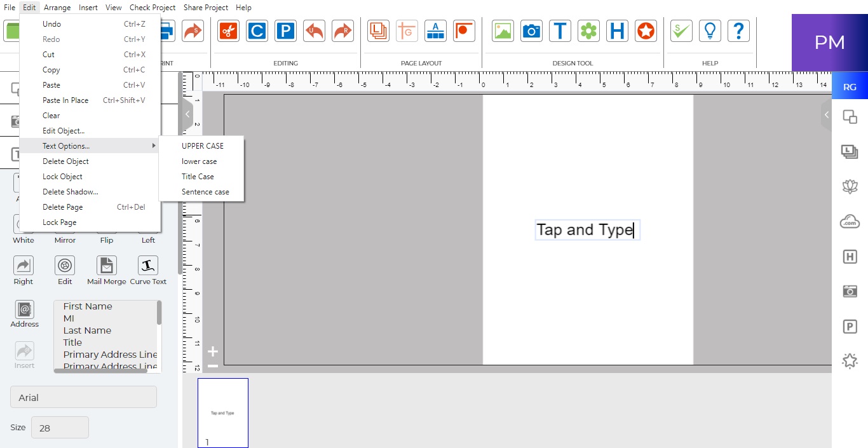This screenshot has width=868, height=448.
Task: Click the P icon in right sidebar
Action: [x=850, y=327]
